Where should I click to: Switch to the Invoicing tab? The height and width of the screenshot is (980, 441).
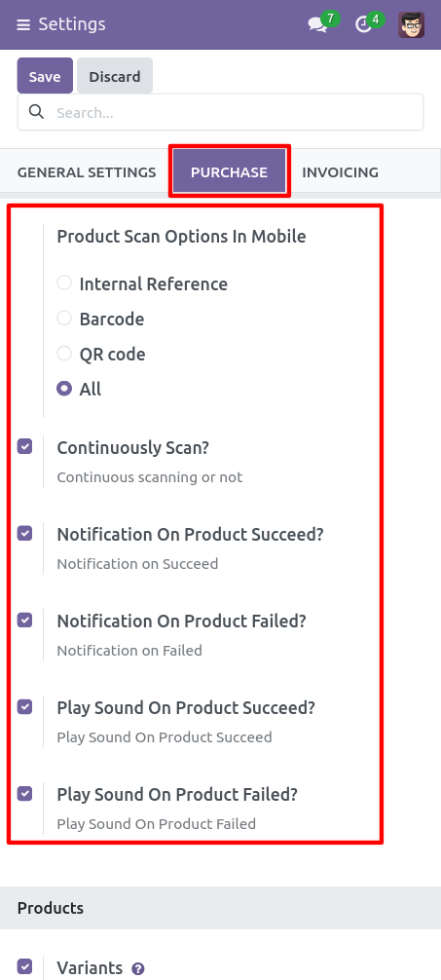(341, 171)
